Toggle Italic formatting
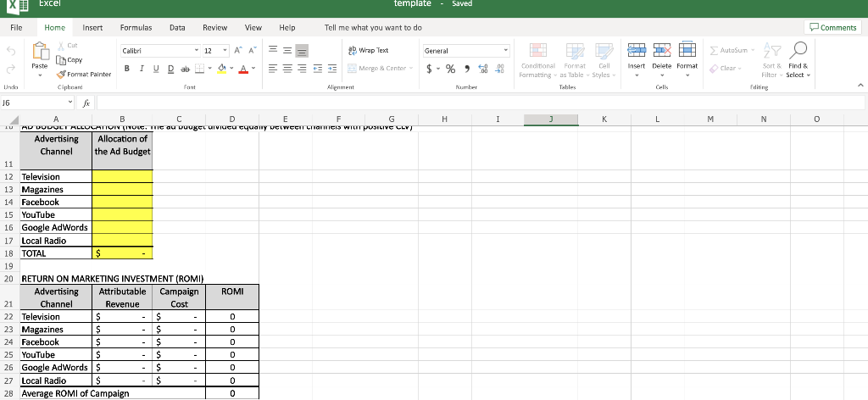This screenshot has width=868, height=400. pyautogui.click(x=142, y=68)
